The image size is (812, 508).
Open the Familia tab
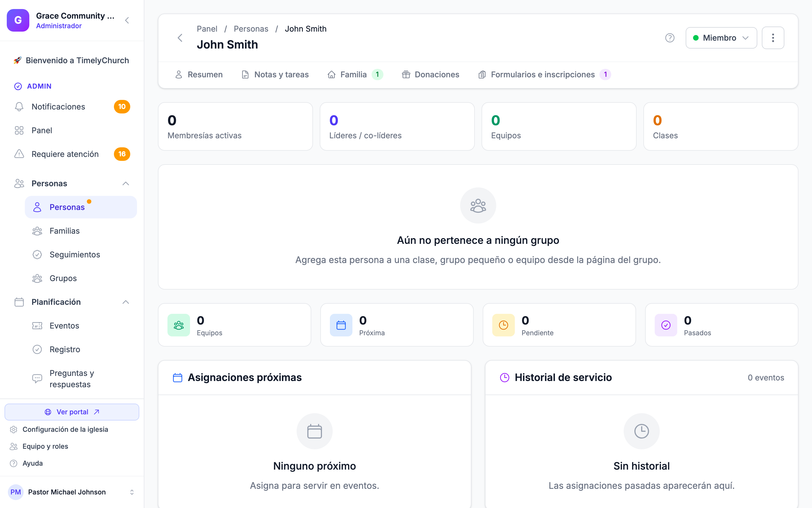point(355,75)
